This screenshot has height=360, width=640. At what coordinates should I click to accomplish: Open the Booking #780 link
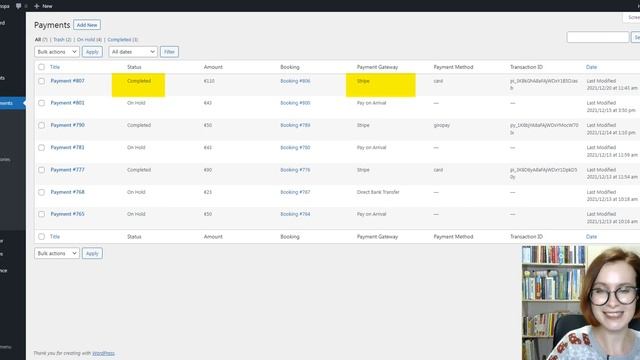coord(295,148)
